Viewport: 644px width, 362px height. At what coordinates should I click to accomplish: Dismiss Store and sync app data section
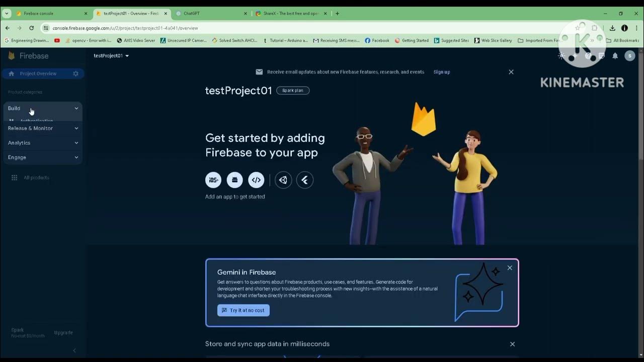click(x=512, y=344)
